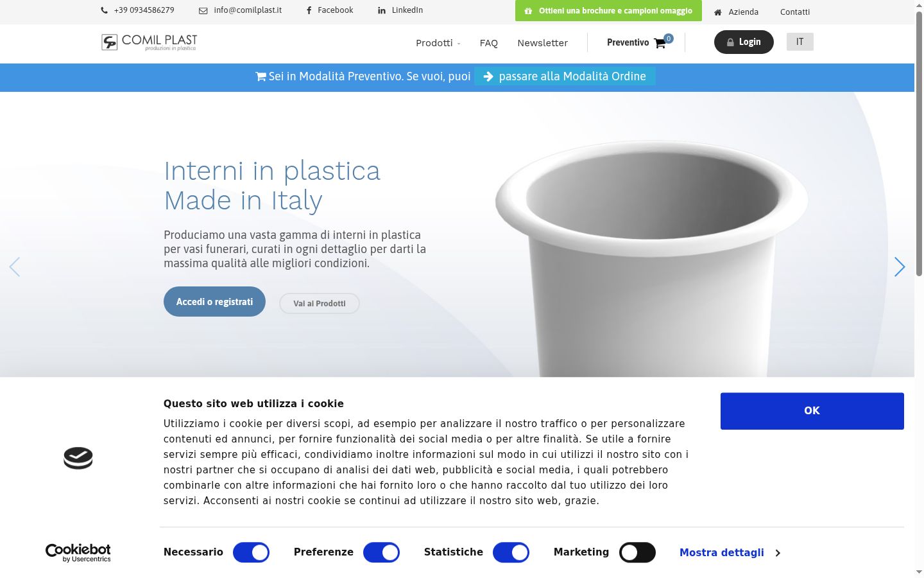Enable the Marketing cookie switch
This screenshot has width=924, height=578.
(x=637, y=552)
